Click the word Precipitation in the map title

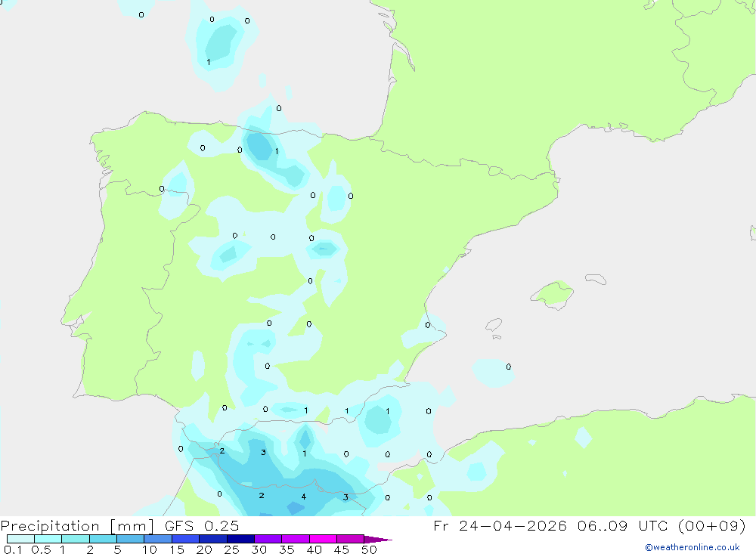coord(50,526)
